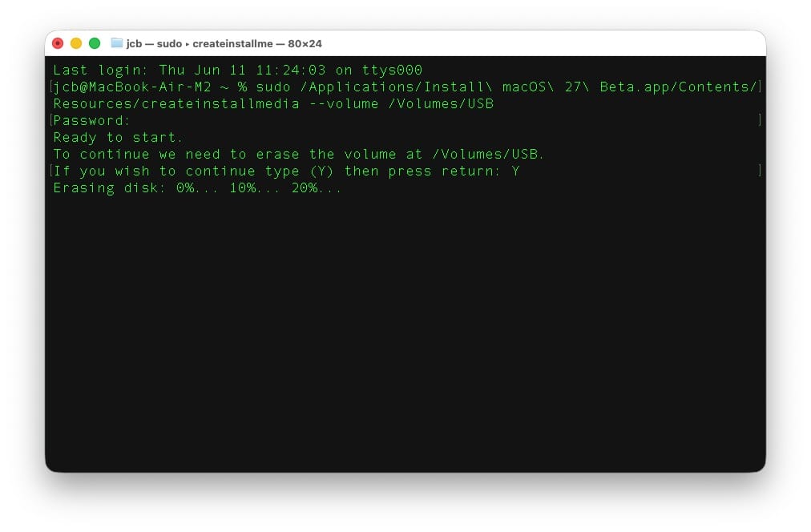This screenshot has height=532, width=811.
Task: Click the '20%...' erase progress indicator
Action: pyautogui.click(x=317, y=188)
